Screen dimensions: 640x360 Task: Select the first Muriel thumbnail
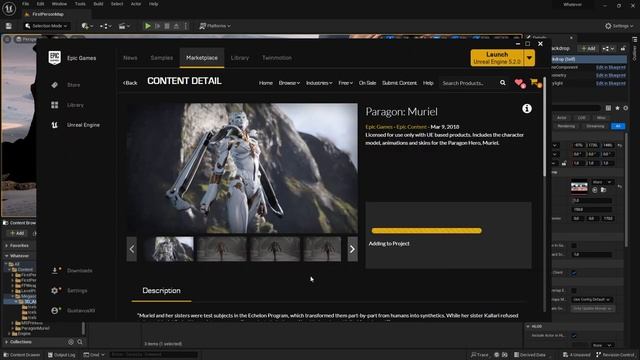coord(169,249)
